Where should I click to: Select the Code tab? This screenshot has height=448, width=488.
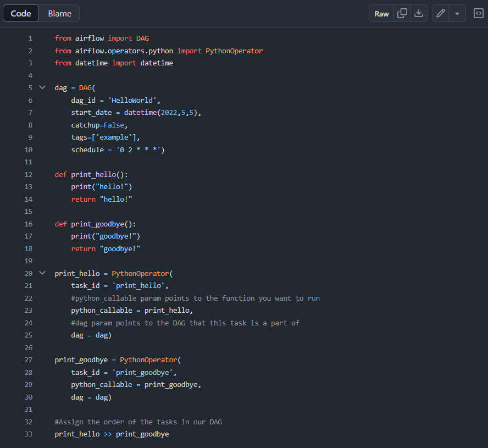point(20,13)
